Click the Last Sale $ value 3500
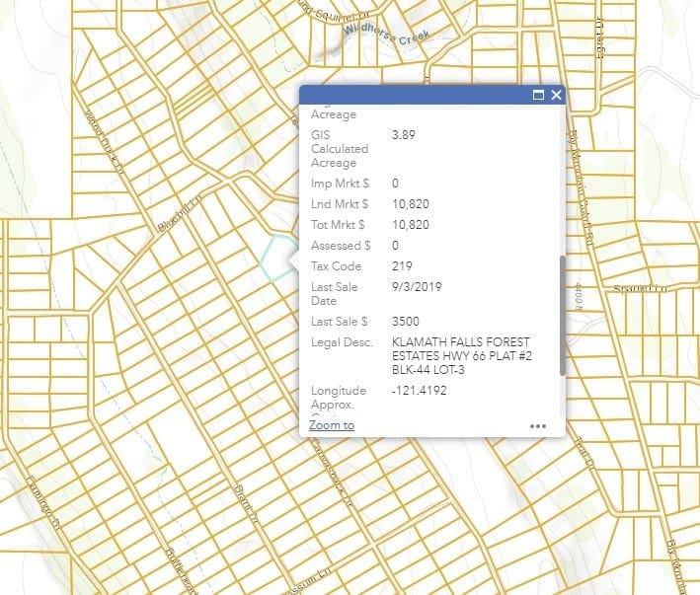This screenshot has height=595, width=700. [x=405, y=322]
